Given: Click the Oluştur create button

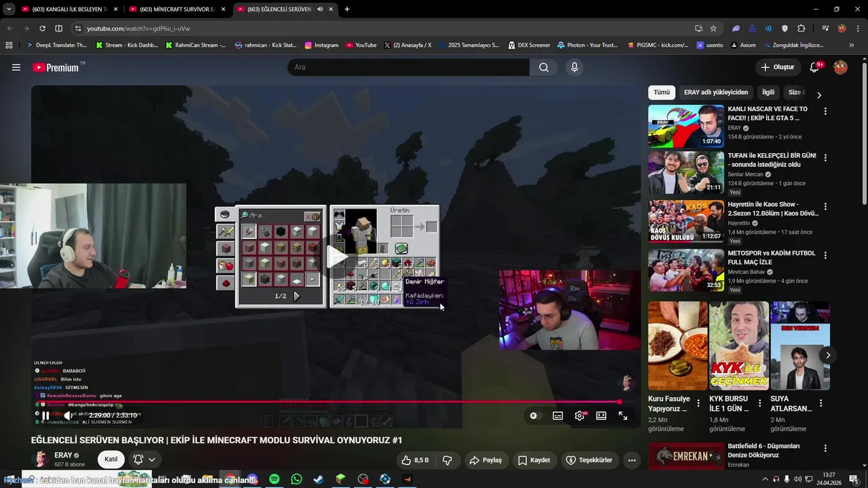Looking at the screenshot, I should [777, 67].
